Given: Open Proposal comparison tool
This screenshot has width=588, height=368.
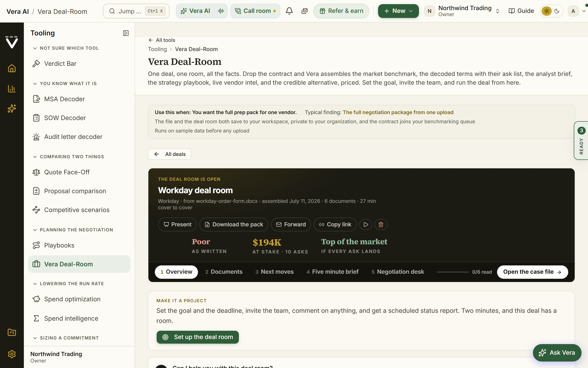Looking at the screenshot, I should [79, 191].
